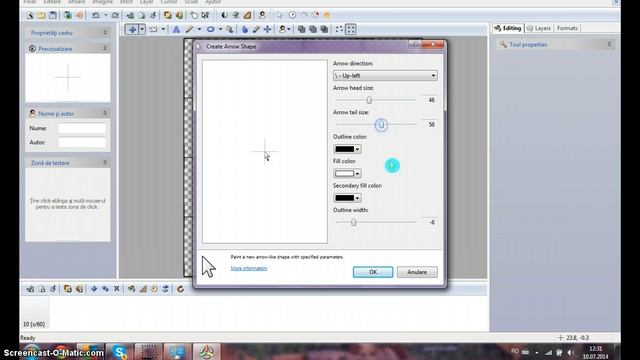The width and height of the screenshot is (640, 360).
Task: Open the Outline color dropdown arrow
Action: tap(358, 149)
